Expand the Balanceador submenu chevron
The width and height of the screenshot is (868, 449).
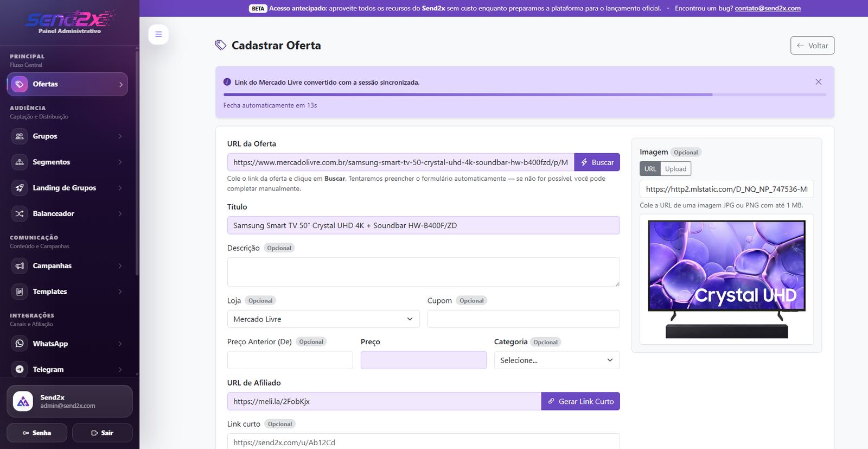[120, 213]
